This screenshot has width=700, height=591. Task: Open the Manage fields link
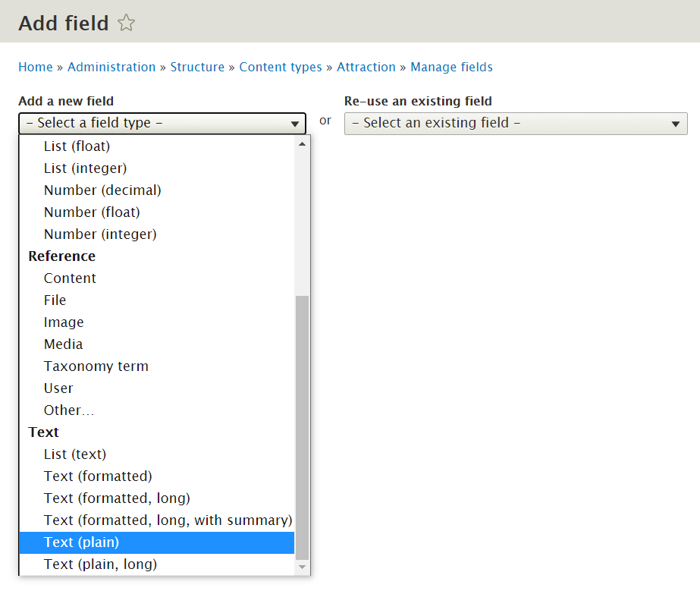tap(452, 67)
